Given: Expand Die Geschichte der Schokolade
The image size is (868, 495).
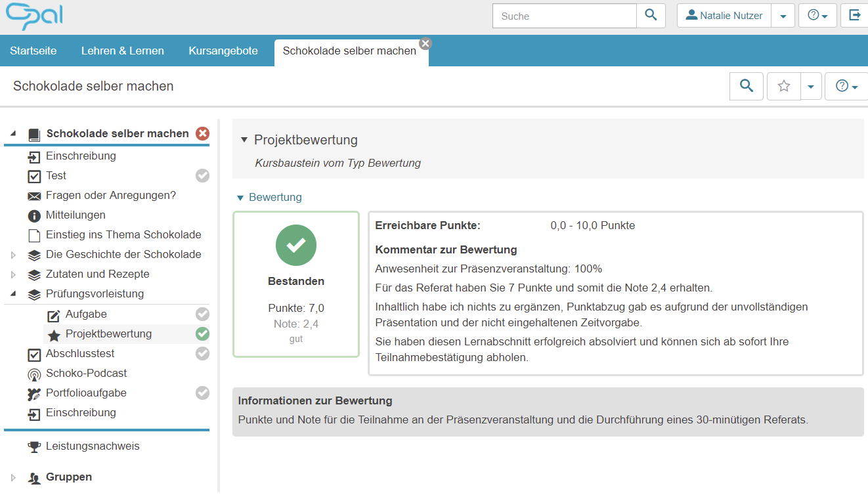Looking at the screenshot, I should pos(12,254).
